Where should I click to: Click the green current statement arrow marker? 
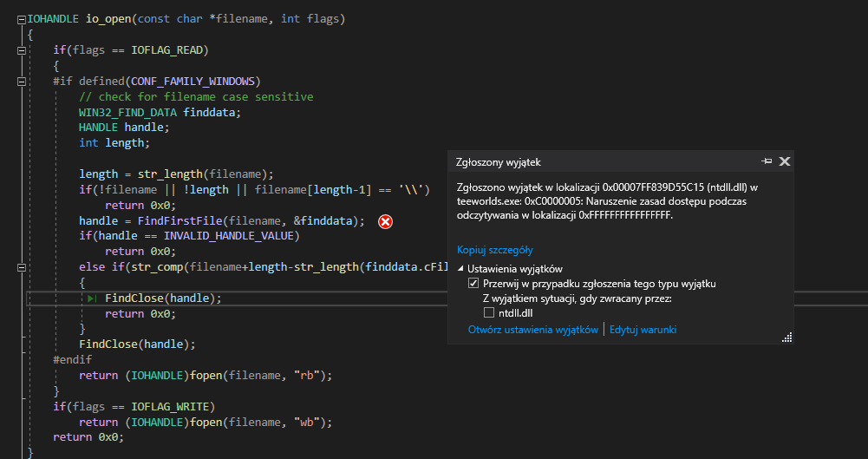tap(92, 298)
